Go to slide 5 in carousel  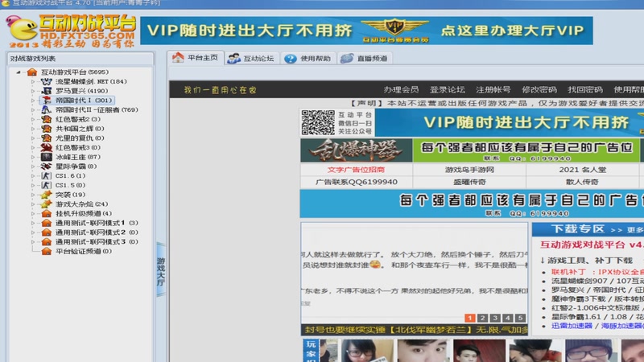[520, 318]
